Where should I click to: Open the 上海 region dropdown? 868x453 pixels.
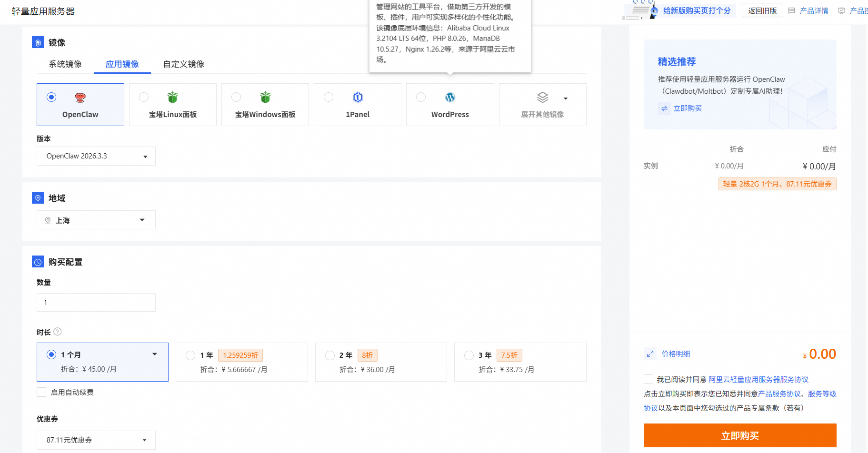coord(96,220)
